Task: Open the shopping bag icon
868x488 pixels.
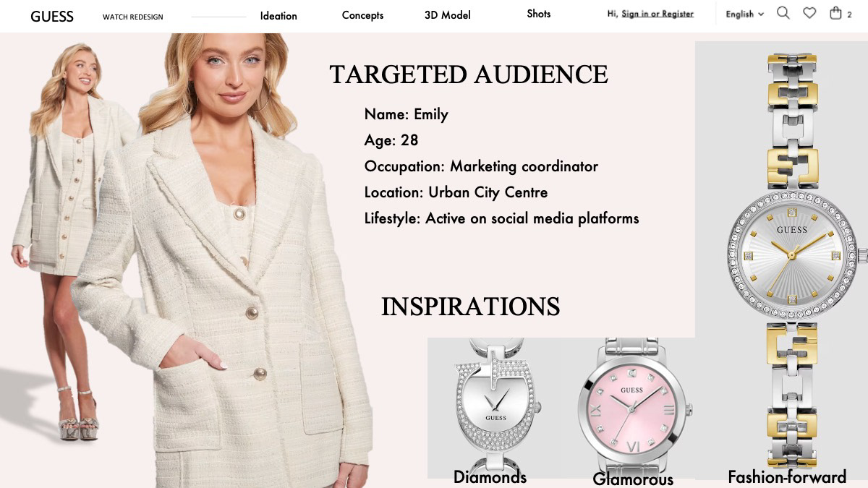Action: [836, 13]
